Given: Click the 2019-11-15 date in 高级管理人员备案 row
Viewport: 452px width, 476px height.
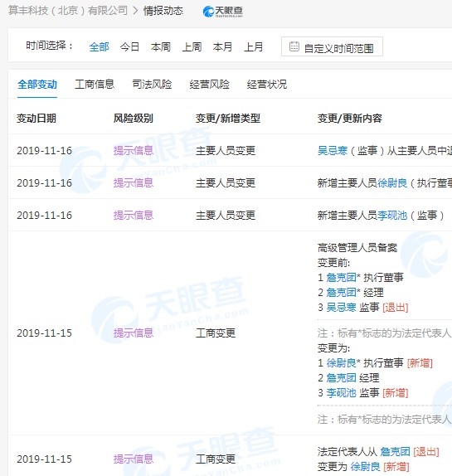Looking at the screenshot, I should 44,333.
